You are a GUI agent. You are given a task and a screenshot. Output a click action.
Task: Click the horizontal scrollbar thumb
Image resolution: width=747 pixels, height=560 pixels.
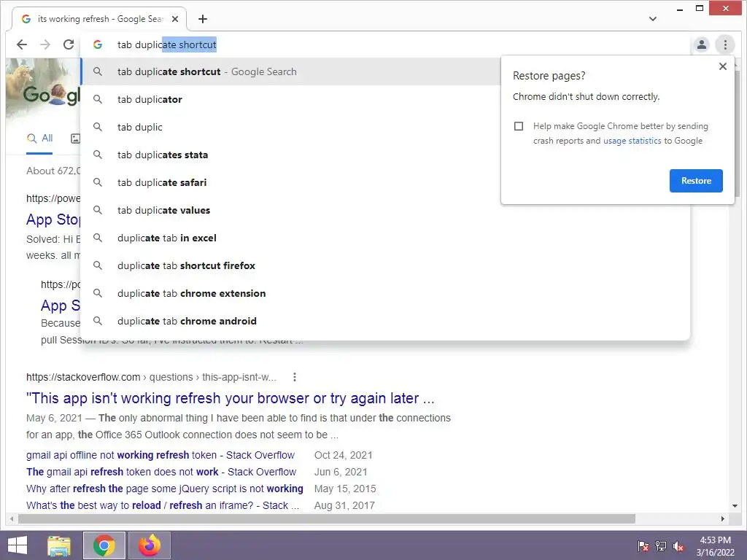326,518
